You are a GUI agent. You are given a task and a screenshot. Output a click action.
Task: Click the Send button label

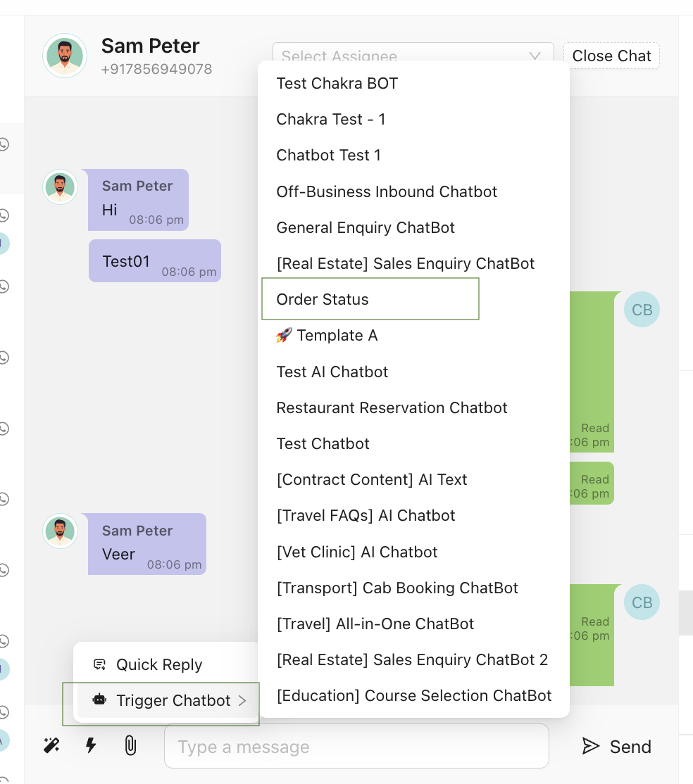(630, 747)
